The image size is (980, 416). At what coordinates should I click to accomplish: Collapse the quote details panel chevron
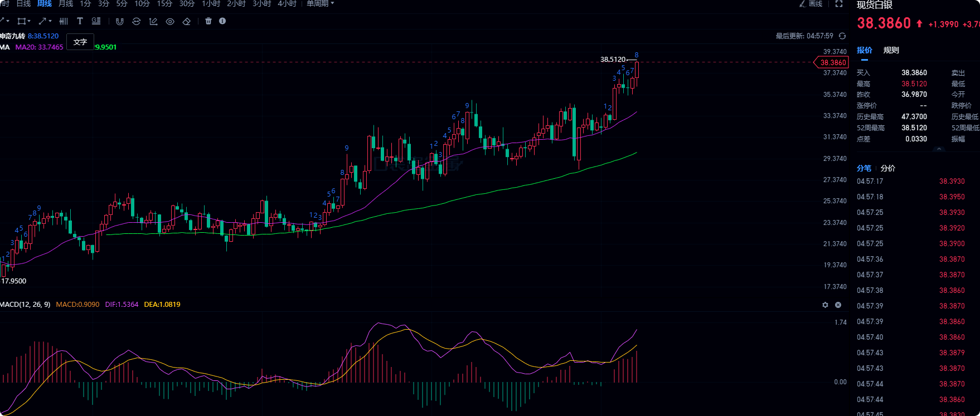939,149
